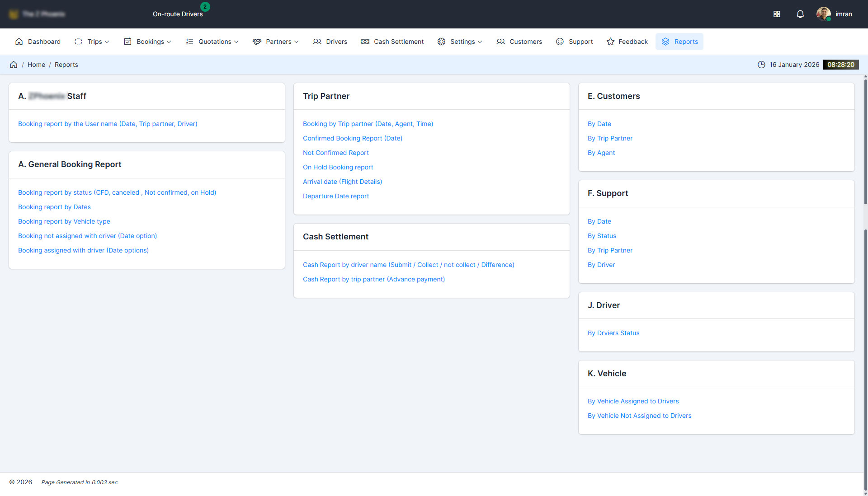Open the notifications bell
This screenshot has width=868, height=496.
800,14
